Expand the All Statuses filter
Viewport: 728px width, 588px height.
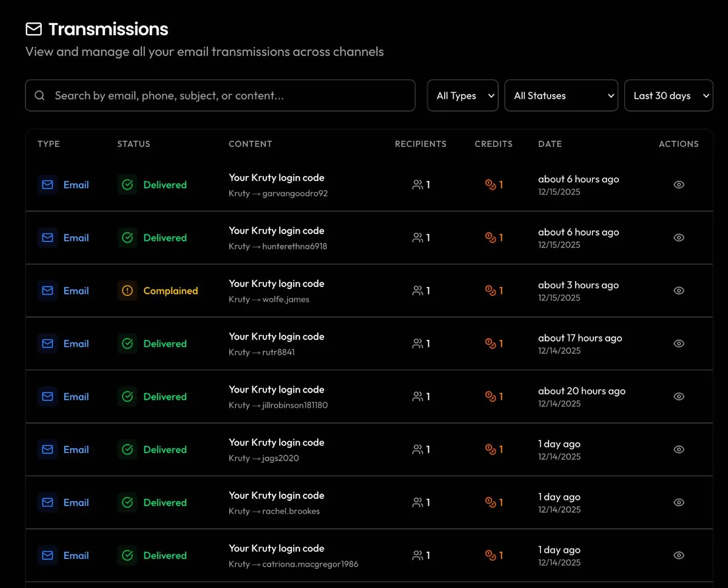(x=561, y=95)
